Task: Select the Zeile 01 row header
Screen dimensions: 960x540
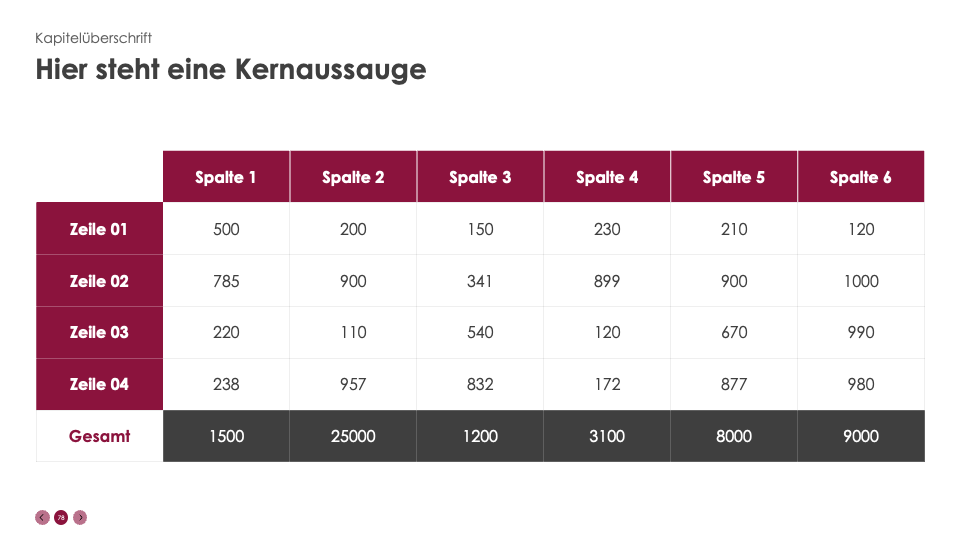Action: coord(99,229)
